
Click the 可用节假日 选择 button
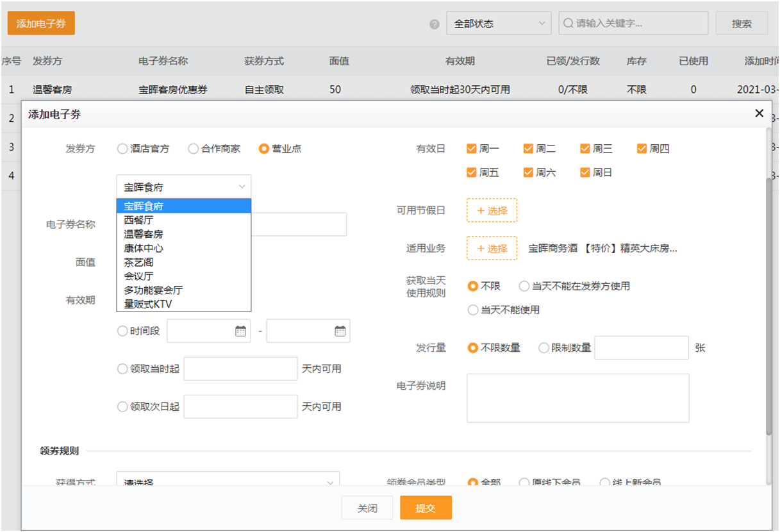coord(492,210)
